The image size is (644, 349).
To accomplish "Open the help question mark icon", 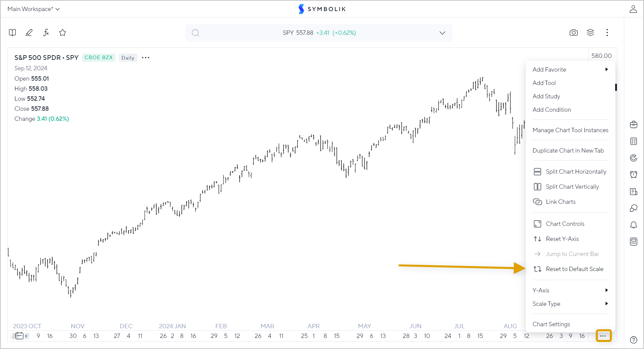I will (634, 340).
